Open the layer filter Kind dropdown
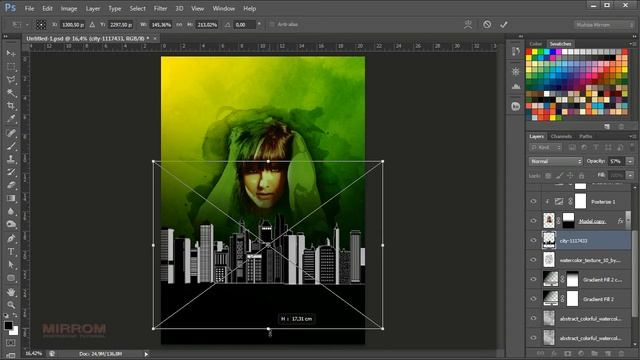 click(x=545, y=147)
